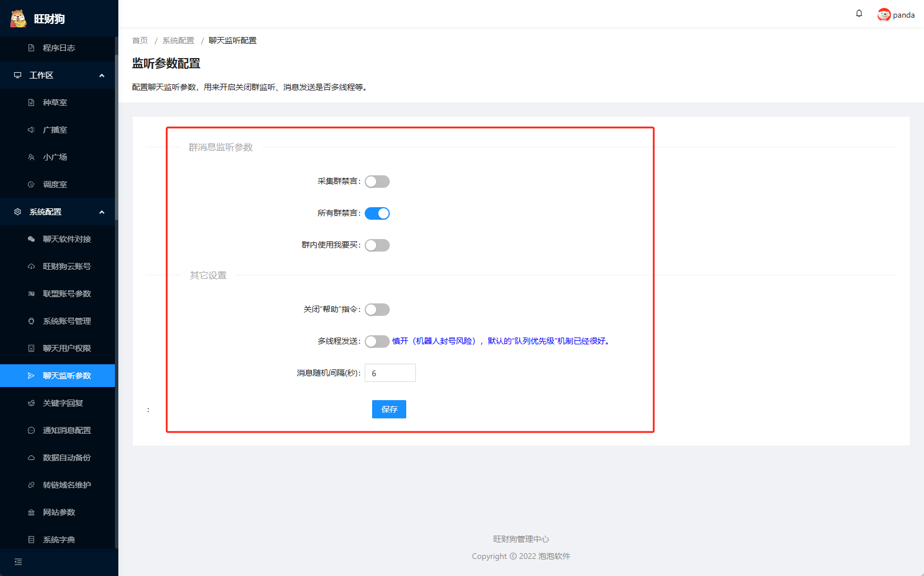Image resolution: width=924 pixels, height=576 pixels.
Task: Click the 保存 button
Action: pyautogui.click(x=389, y=409)
